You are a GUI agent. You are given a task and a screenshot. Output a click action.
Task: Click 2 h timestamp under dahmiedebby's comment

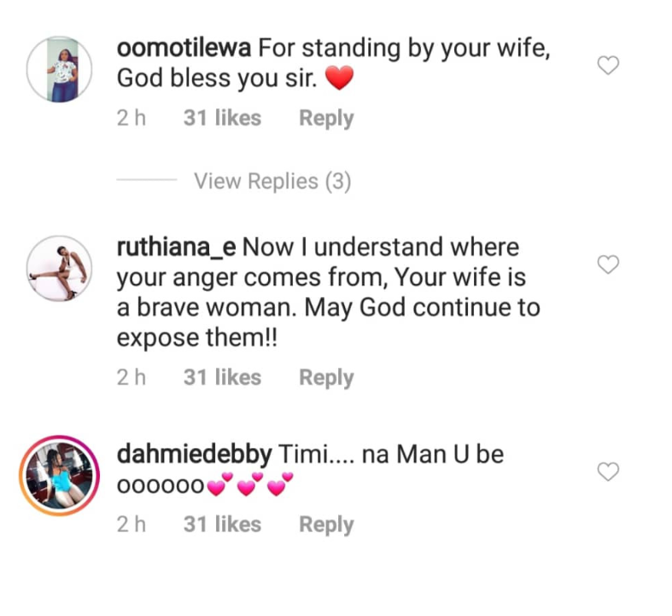131,525
